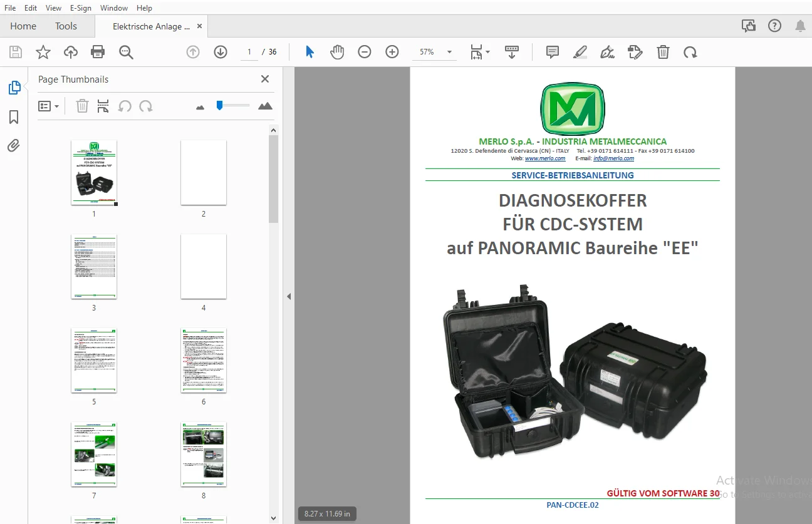Select page 2 thumbnail

click(204, 172)
